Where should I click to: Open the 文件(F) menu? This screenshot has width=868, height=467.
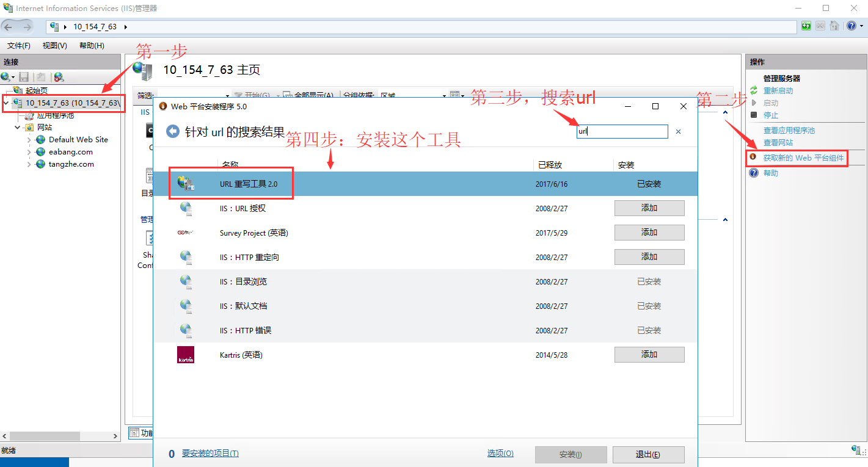coord(19,46)
